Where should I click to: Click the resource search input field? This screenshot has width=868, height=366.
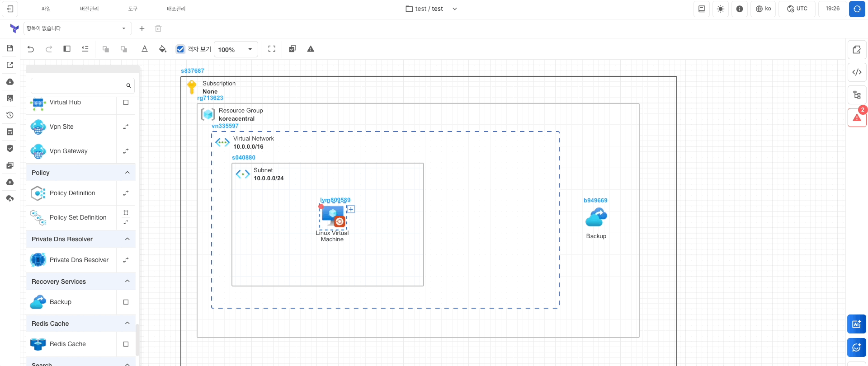click(x=78, y=85)
